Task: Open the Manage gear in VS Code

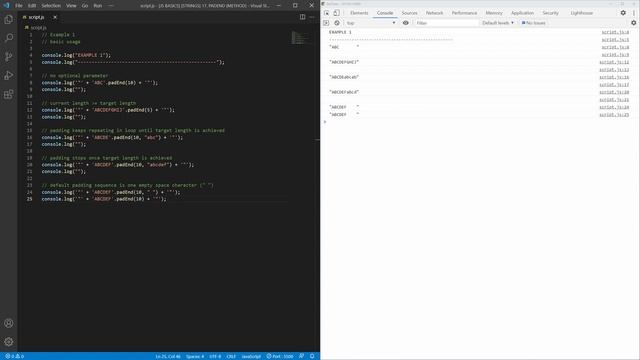Action: 9,342
